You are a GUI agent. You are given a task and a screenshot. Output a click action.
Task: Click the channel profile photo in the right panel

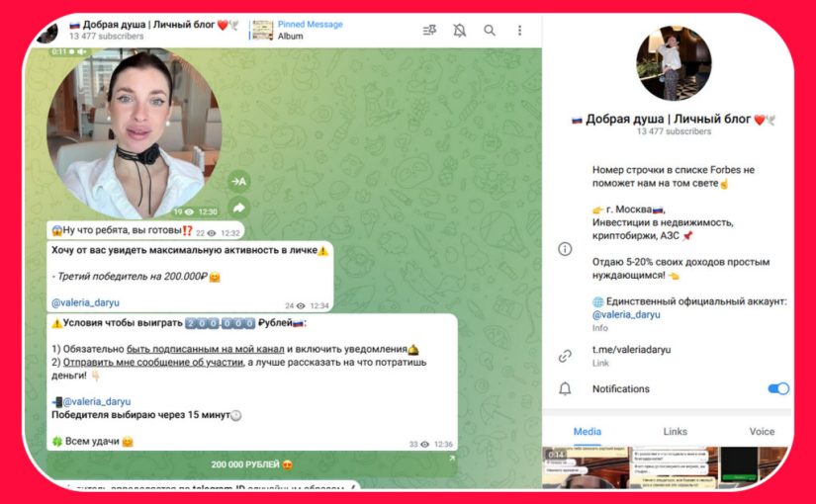(674, 63)
